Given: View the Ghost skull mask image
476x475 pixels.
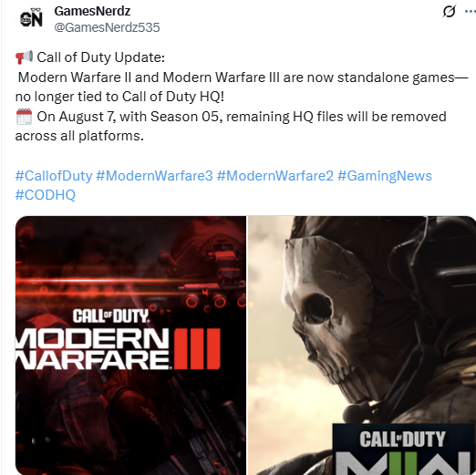Looking at the screenshot, I should (x=362, y=346).
